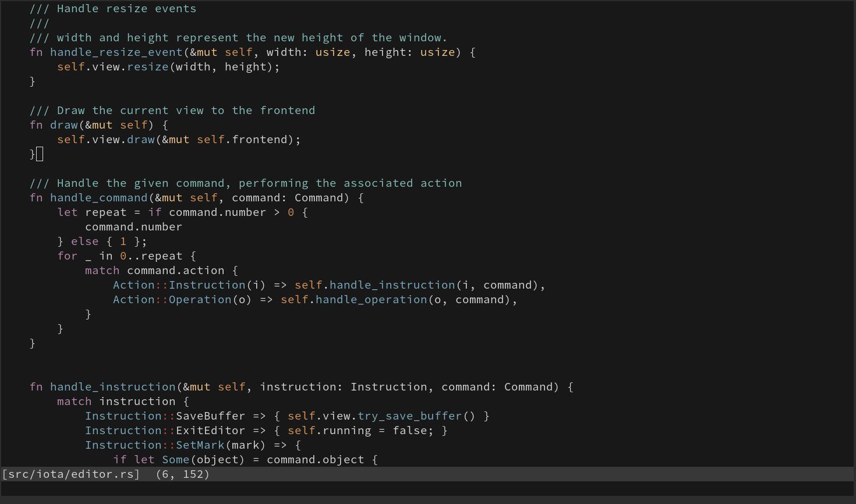Screen dimensions: 856x504
Task: Click the line "self.view.resize(width, height);"
Action: coord(168,67)
